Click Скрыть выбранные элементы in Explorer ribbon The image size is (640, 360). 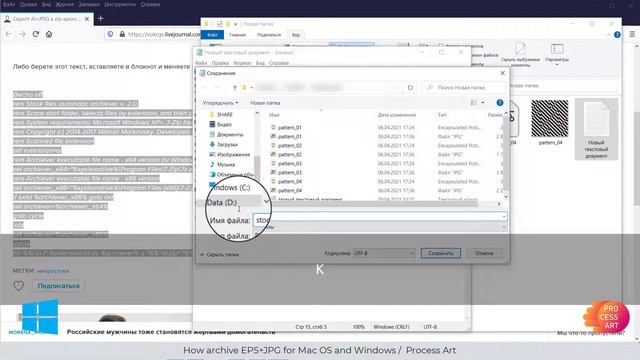click(x=520, y=54)
